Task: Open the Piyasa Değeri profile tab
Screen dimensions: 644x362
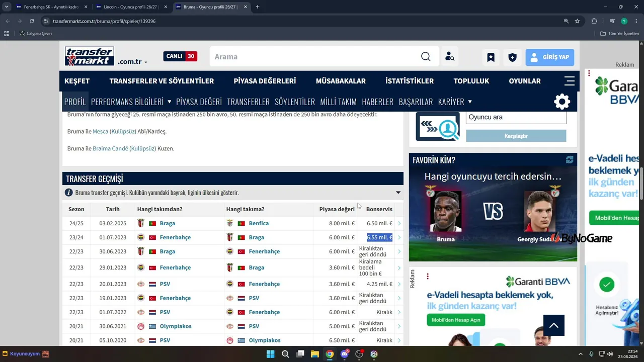Action: pos(199,102)
